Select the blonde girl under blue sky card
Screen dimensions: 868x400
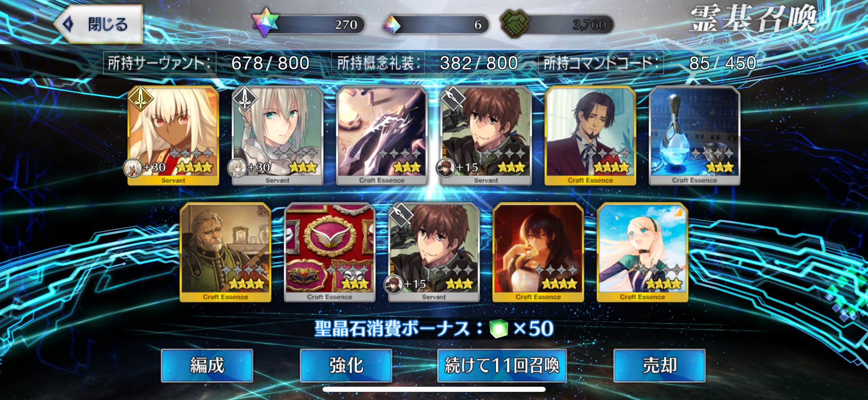coord(642,252)
